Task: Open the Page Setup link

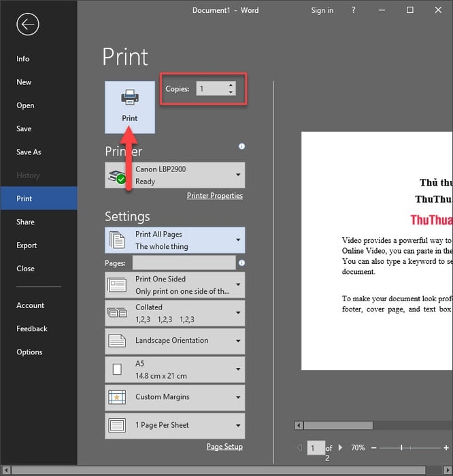Action: [x=224, y=447]
